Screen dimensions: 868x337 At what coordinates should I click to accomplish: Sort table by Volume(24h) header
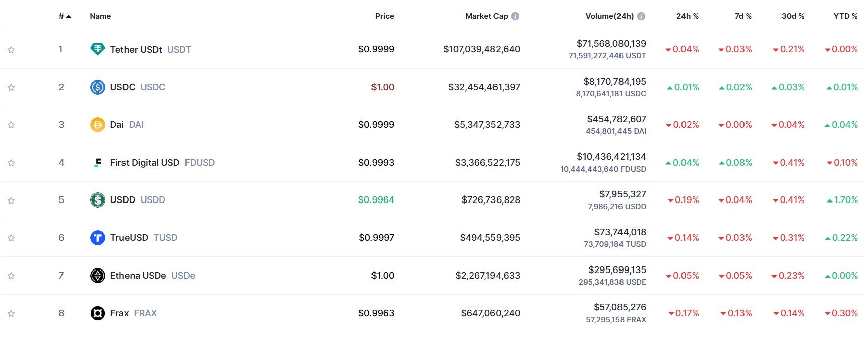pyautogui.click(x=609, y=16)
